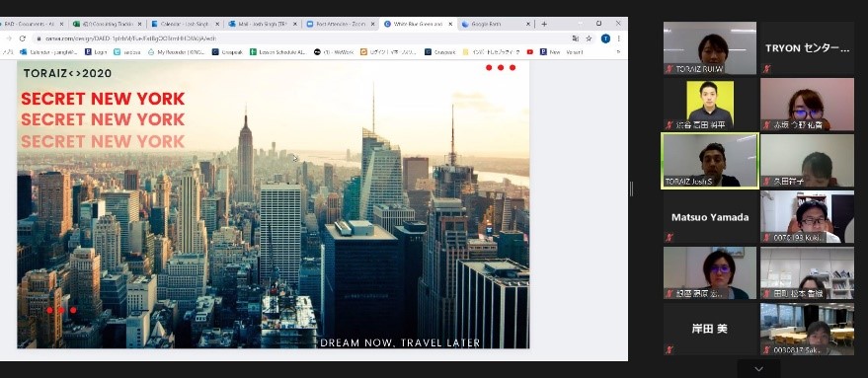Show next participants with the down chevron
This screenshot has width=868, height=378.
click(759, 369)
